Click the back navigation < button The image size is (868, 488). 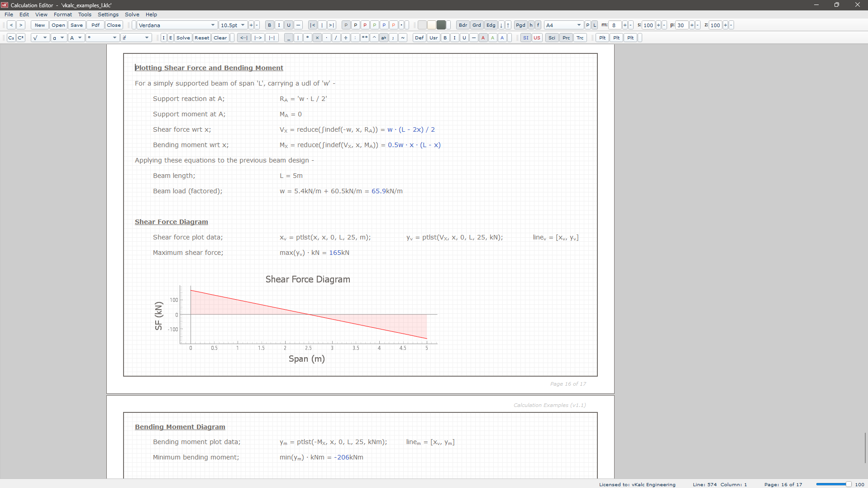11,25
